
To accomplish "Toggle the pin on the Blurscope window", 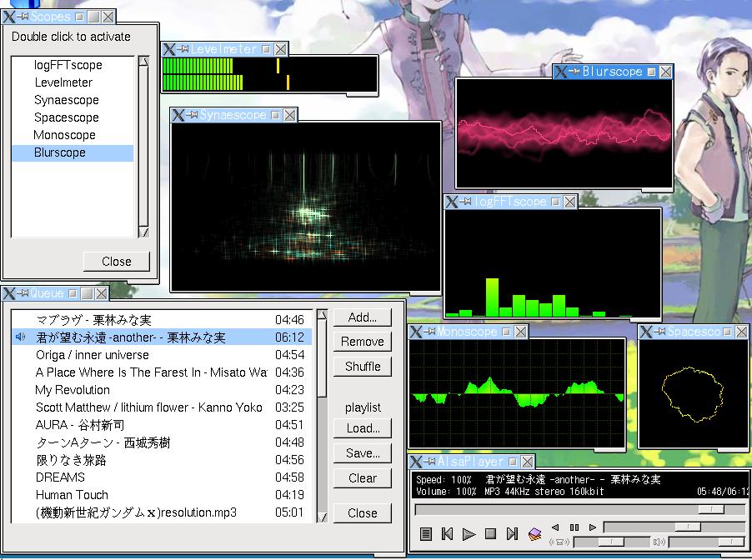I will pyautogui.click(x=574, y=72).
